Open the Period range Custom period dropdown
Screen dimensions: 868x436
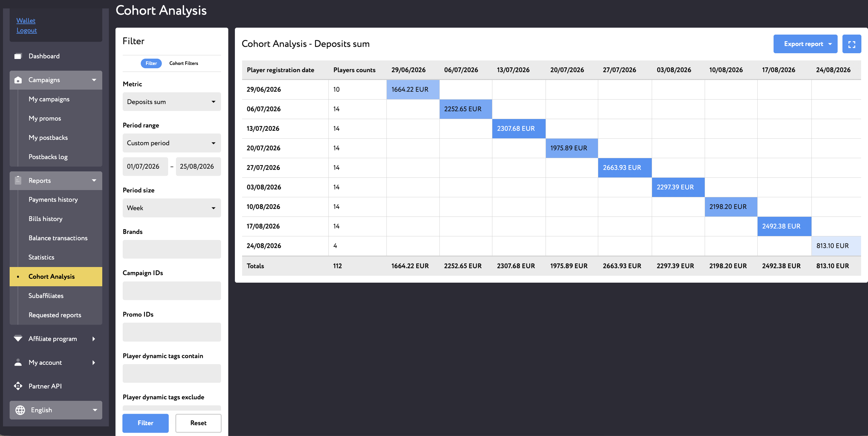coord(171,143)
